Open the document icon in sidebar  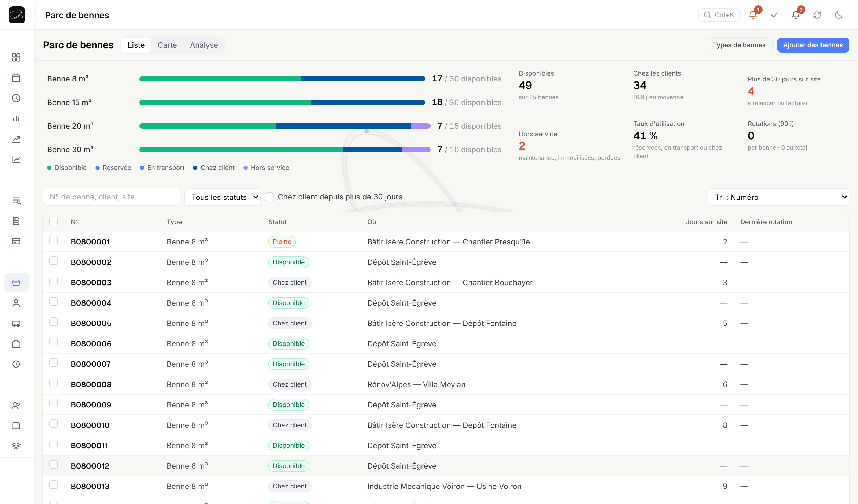16,221
